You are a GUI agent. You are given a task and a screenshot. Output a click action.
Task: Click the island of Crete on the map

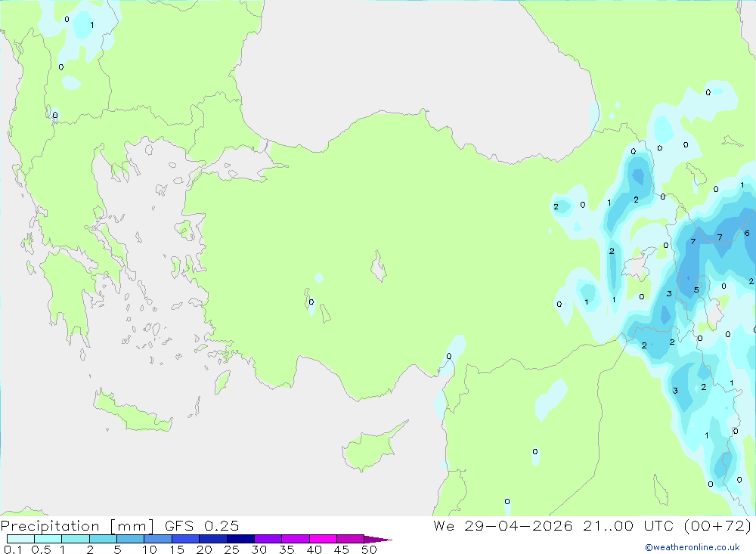132,412
